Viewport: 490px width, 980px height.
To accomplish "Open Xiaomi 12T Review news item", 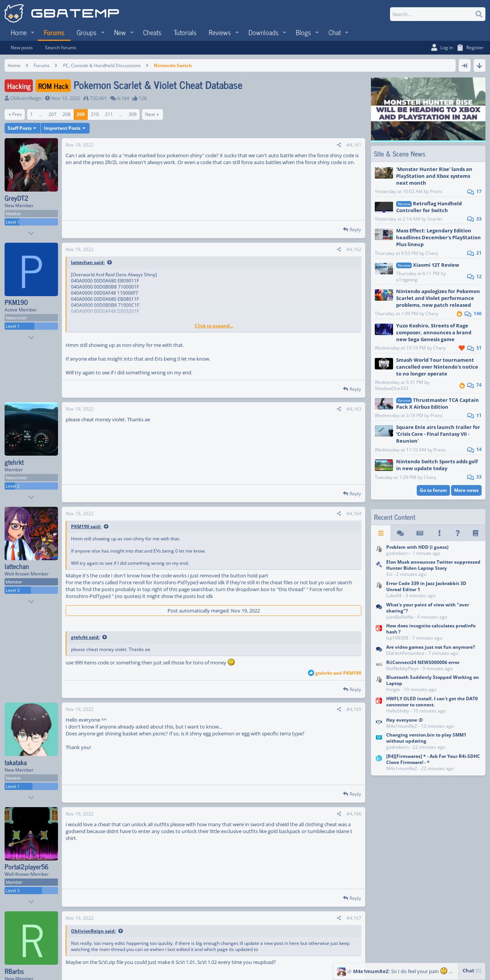I will [x=436, y=265].
